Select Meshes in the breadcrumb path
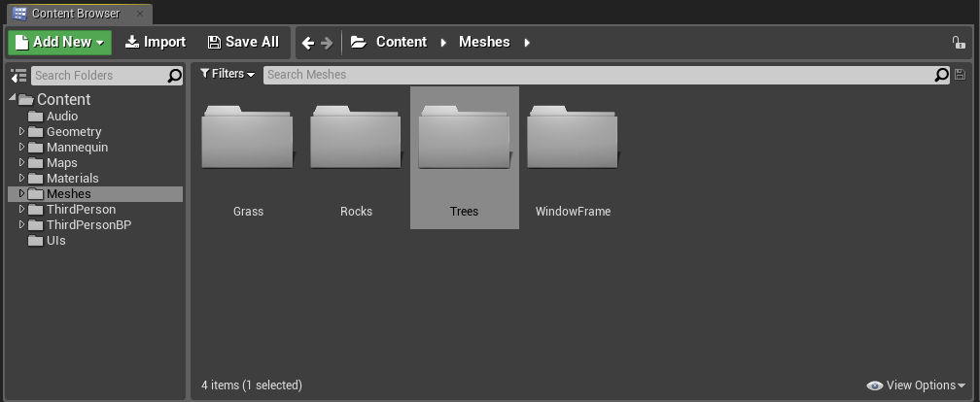 click(484, 42)
